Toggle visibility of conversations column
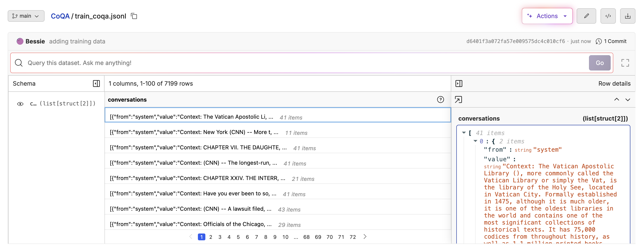644x245 pixels. point(20,104)
